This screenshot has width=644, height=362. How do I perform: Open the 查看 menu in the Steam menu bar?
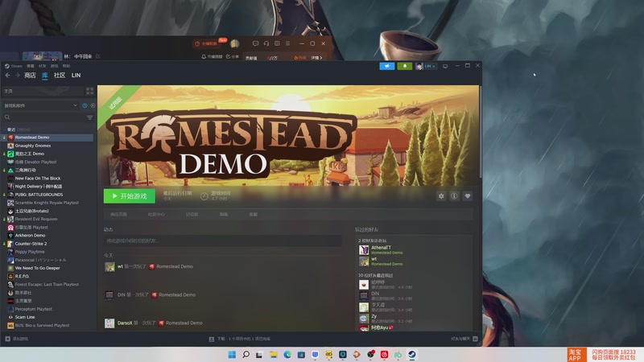point(31,66)
